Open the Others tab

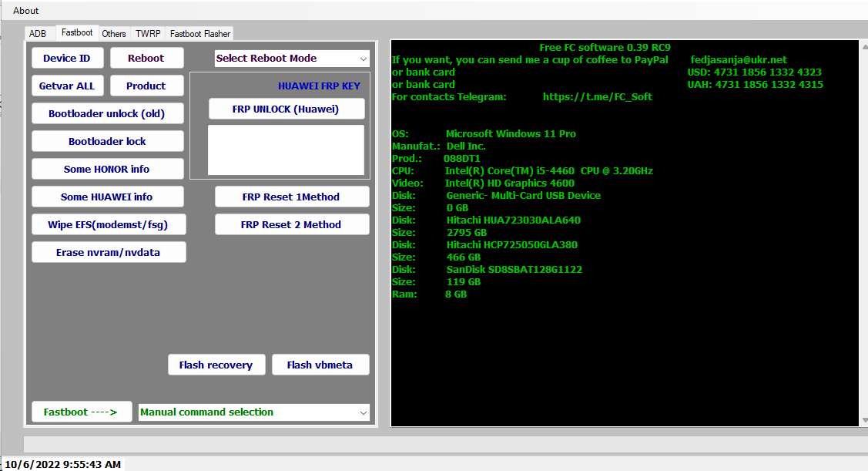tap(113, 33)
